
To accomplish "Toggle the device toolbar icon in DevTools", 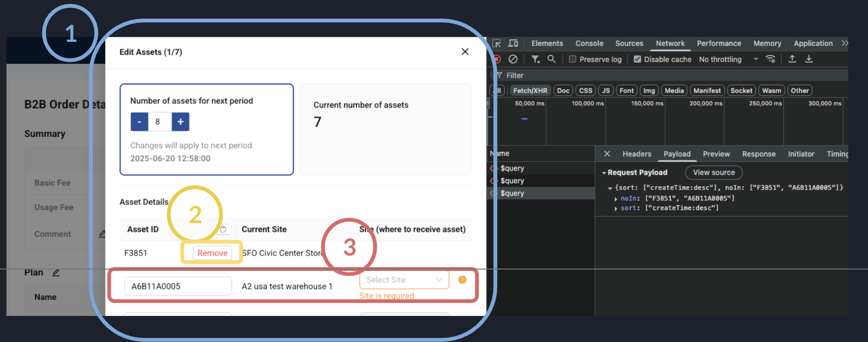I will [513, 43].
